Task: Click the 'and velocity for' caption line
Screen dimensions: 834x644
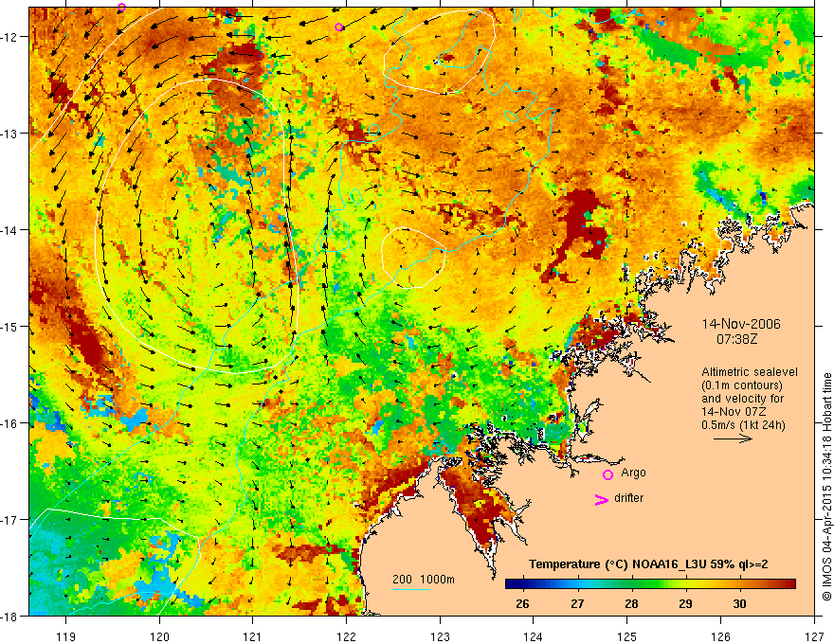Action: tap(742, 399)
